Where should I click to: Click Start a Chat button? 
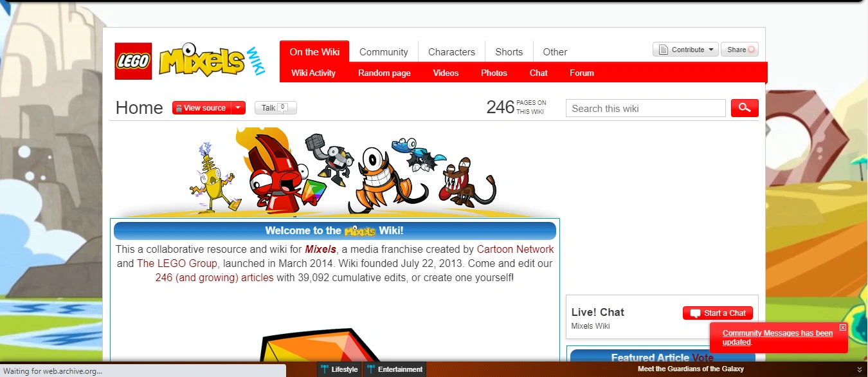(x=718, y=313)
